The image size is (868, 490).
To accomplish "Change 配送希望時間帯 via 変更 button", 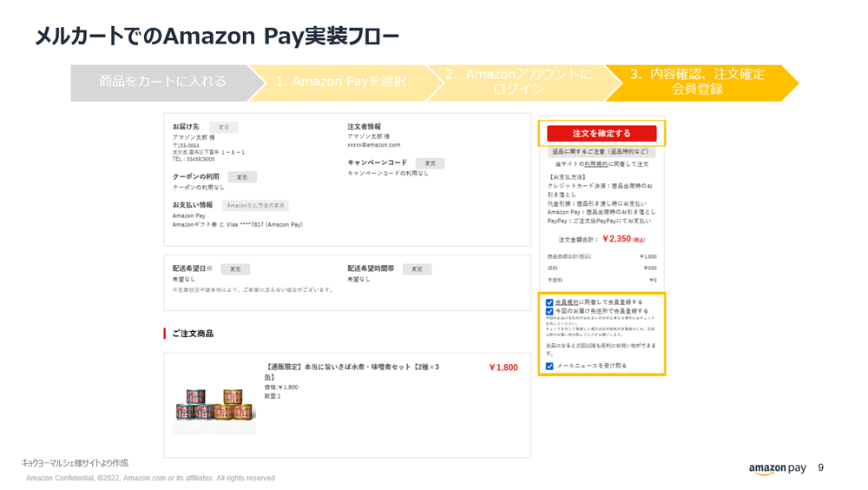I will tap(417, 269).
